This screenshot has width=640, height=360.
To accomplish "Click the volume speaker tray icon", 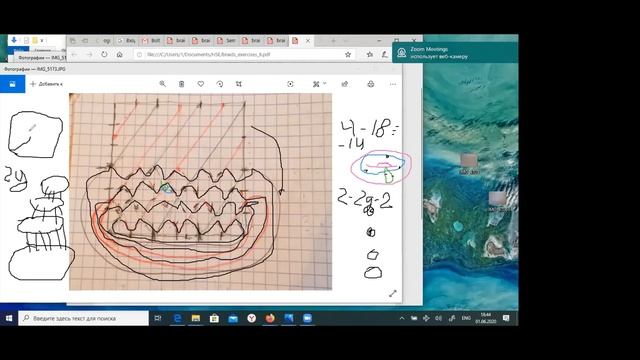I will coord(438,318).
